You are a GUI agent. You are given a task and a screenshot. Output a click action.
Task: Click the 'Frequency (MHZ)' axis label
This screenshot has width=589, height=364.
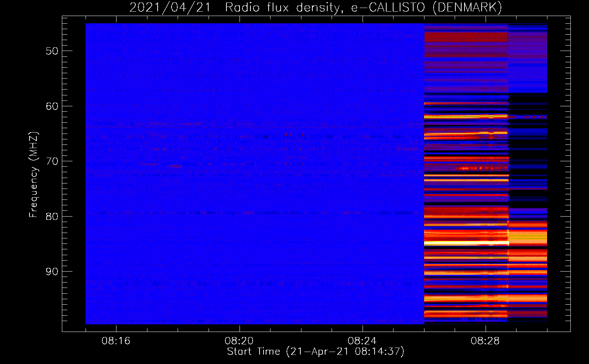click(33, 174)
